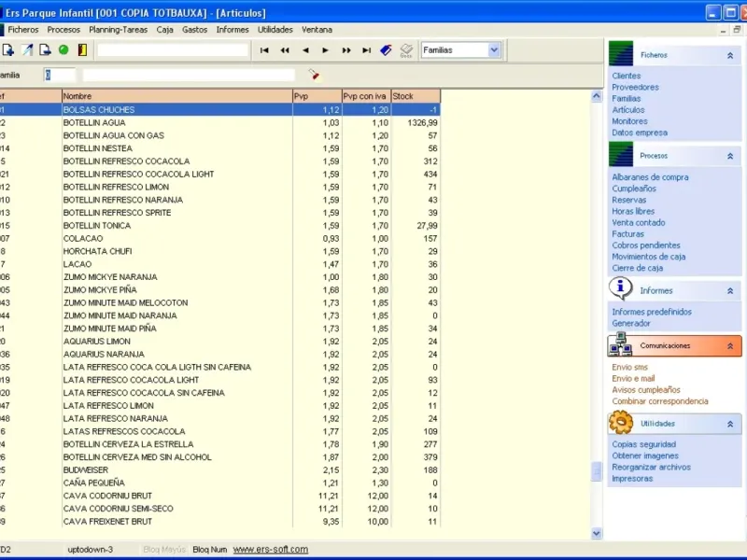
Task: Collapse the Comunicaciones panel
Action: coord(730,346)
